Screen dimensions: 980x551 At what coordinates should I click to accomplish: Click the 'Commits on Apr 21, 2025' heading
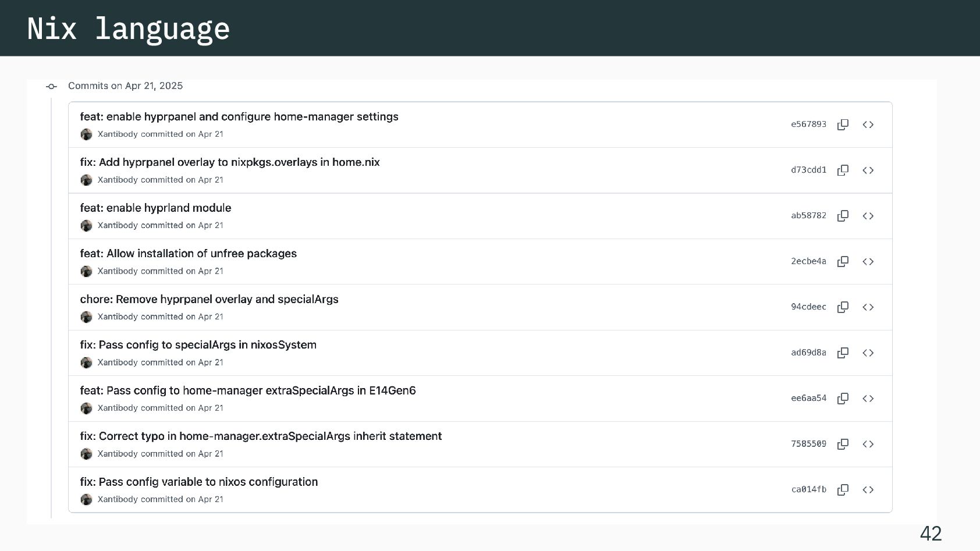coord(125,86)
